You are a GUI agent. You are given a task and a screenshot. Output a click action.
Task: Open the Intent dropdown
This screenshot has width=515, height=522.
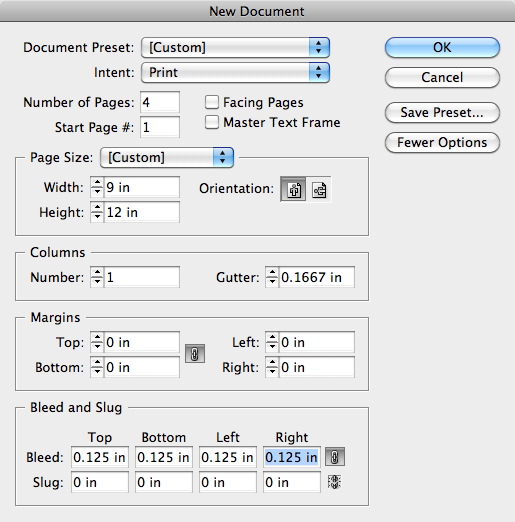click(x=235, y=72)
